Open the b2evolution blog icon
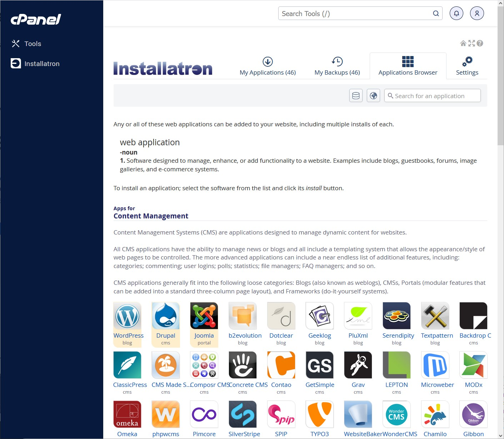504x439 pixels. [x=243, y=316]
